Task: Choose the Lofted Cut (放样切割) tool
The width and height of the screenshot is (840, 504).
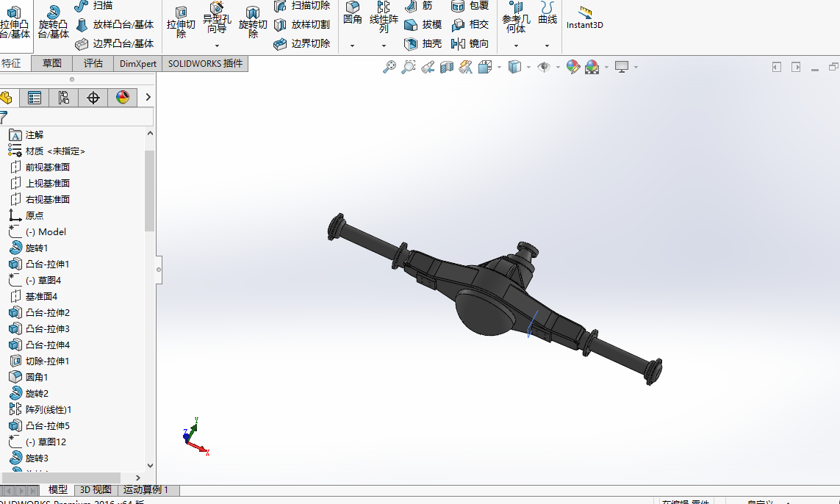Action: click(x=301, y=24)
